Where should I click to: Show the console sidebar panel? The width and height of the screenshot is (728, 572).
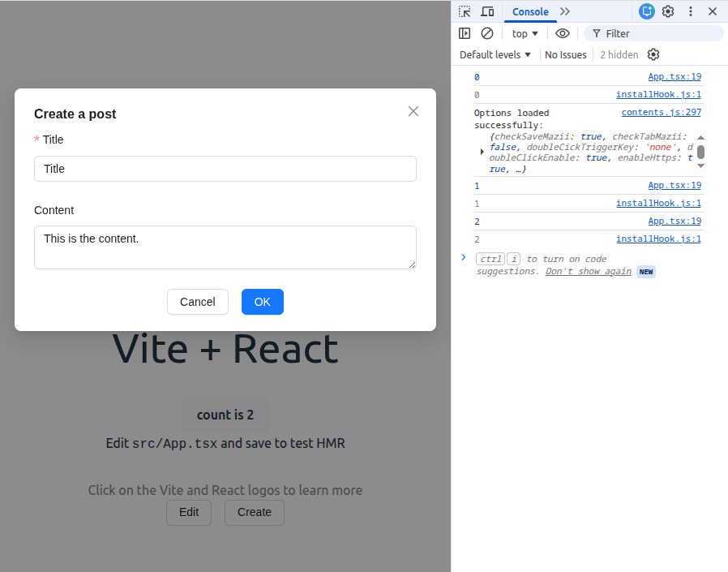(x=465, y=33)
